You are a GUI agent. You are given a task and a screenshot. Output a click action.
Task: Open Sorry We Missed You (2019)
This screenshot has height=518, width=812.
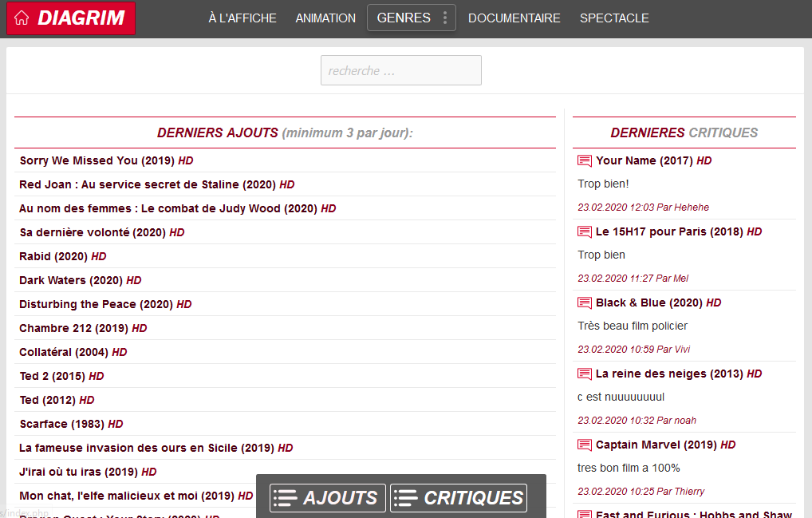(106, 160)
